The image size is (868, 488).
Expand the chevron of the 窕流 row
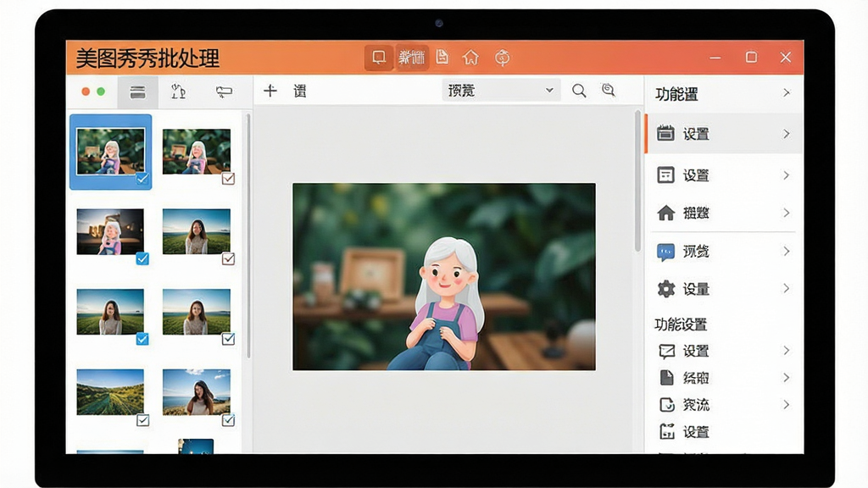(787, 404)
